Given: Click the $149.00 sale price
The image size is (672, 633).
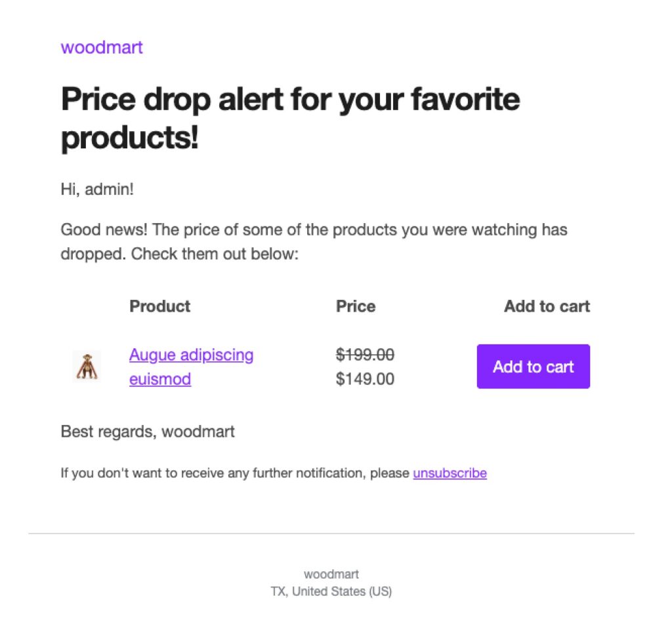Looking at the screenshot, I should (365, 379).
